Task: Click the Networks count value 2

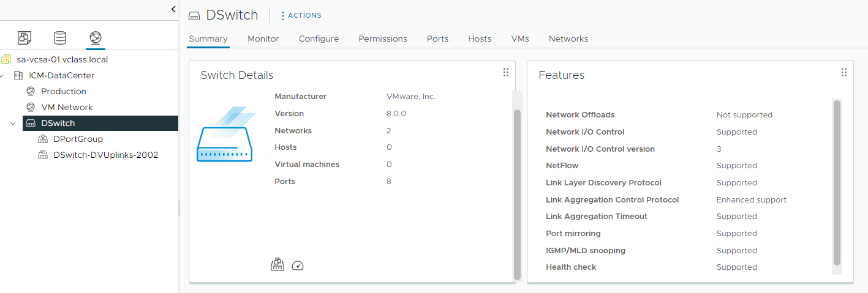Action: pyautogui.click(x=389, y=131)
